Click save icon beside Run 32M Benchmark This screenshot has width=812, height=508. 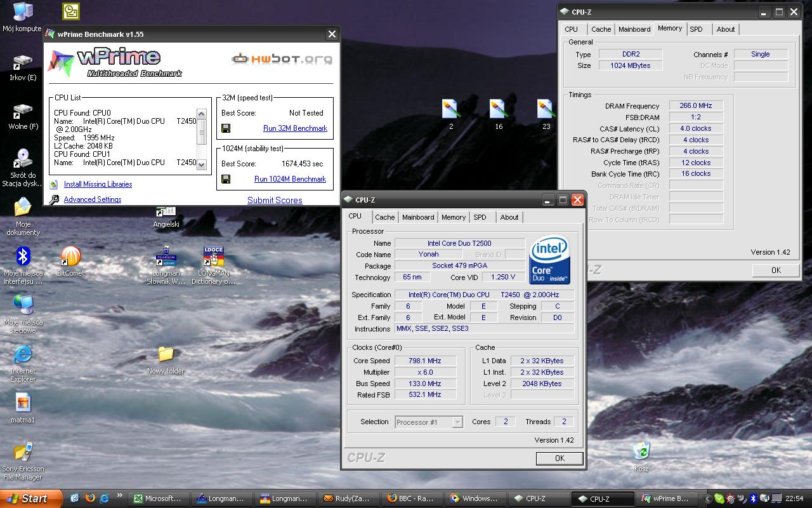click(x=226, y=128)
